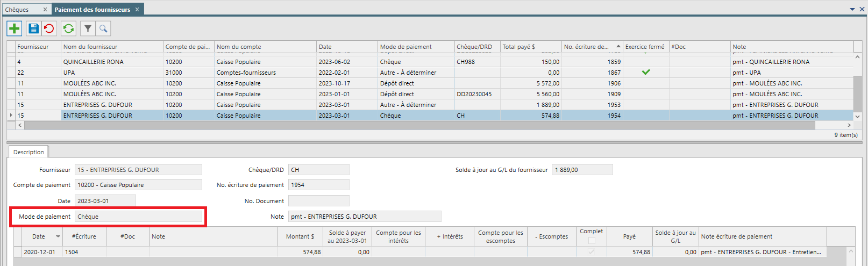
Task: Open the Date column dropdown in detail grid
Action: pos(58,236)
